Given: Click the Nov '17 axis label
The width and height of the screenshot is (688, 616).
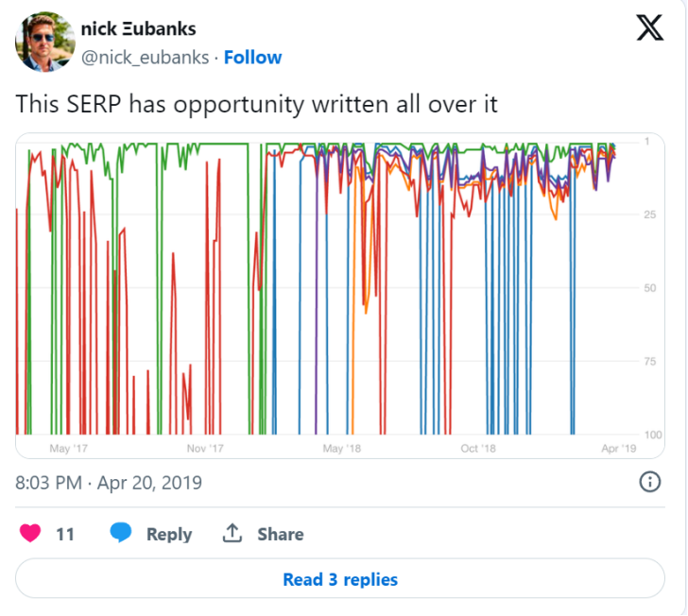Looking at the screenshot, I should 205,449.
